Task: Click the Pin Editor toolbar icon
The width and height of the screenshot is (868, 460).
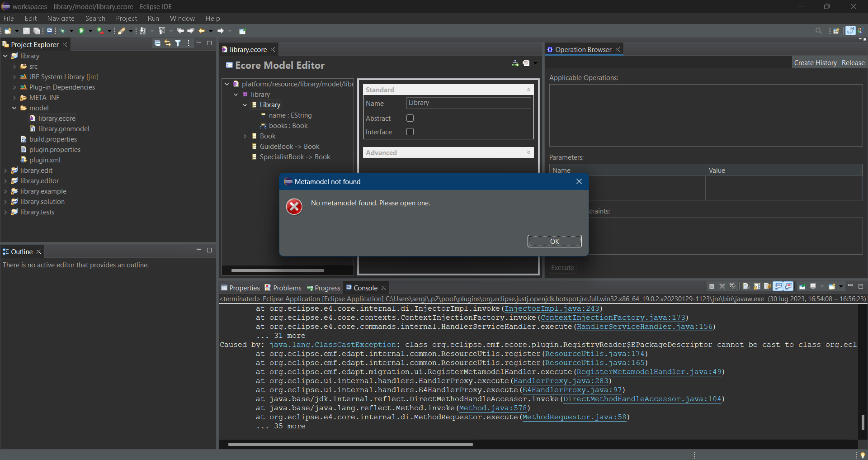Action: point(242,31)
